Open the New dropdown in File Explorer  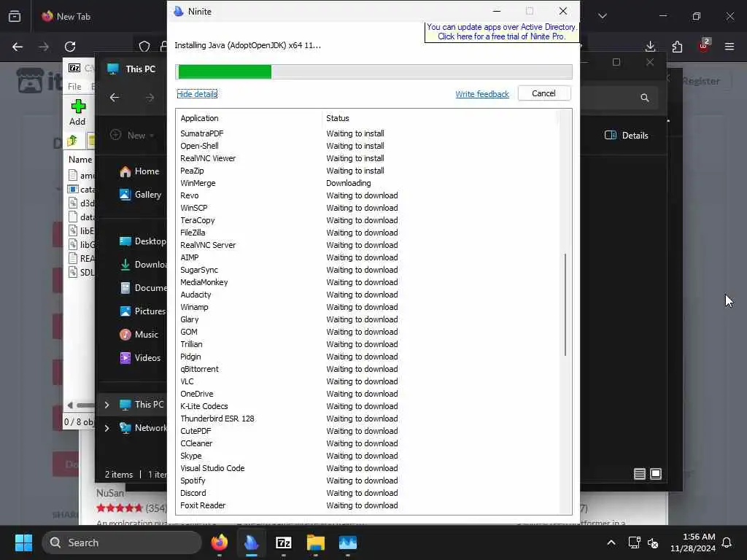(132, 136)
